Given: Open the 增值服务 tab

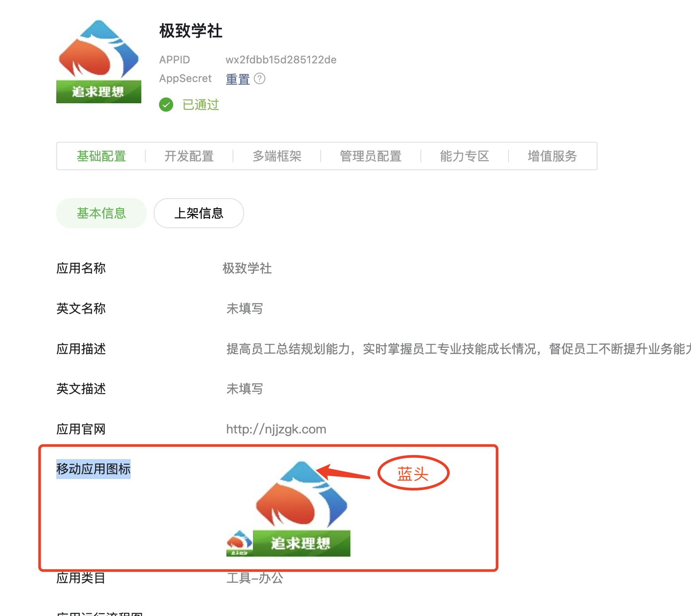Looking at the screenshot, I should 552,156.
